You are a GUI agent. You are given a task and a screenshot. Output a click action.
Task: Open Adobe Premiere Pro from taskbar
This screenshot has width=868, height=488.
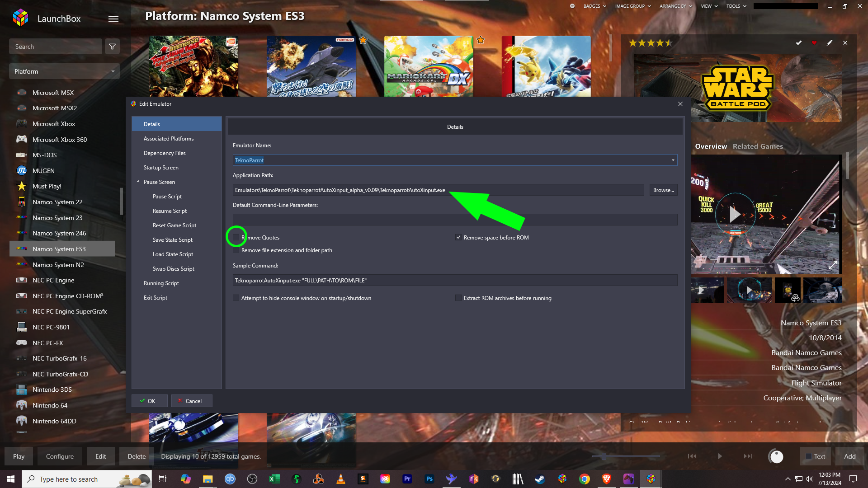pos(407,479)
